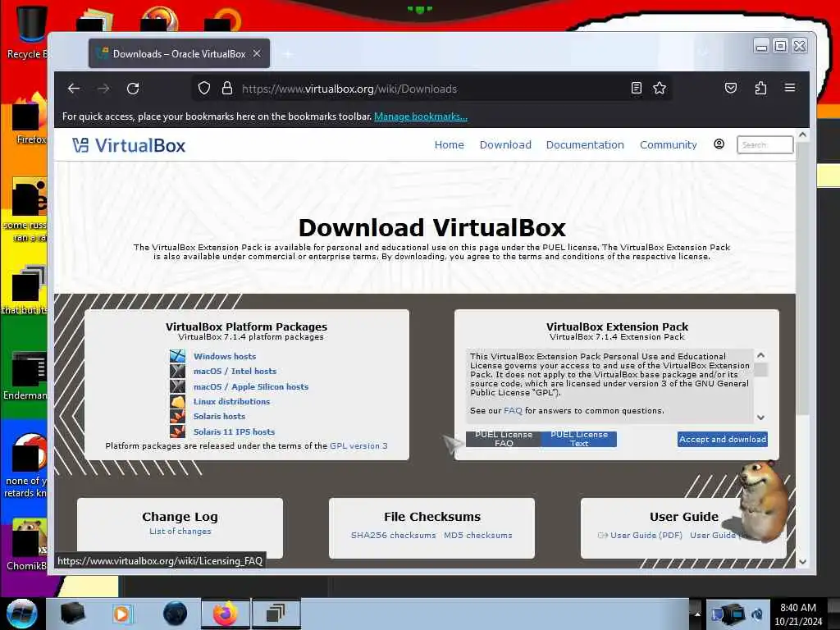Toggle reader view icon in address bar
Viewport: 840px width, 630px height.
pos(637,89)
